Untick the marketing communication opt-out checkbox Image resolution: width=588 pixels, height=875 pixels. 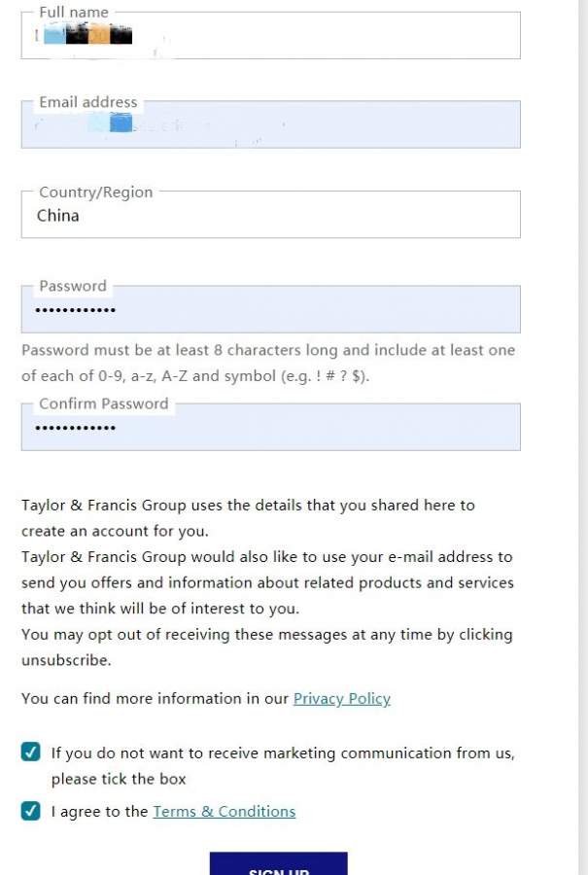(31, 752)
